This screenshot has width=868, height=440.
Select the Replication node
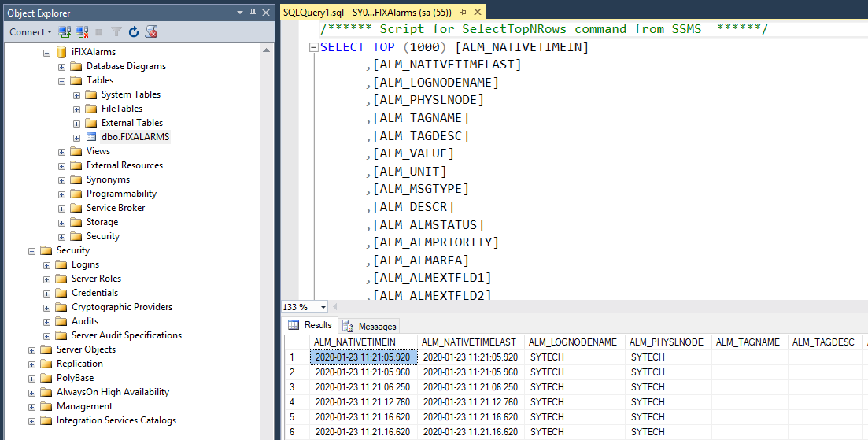(x=79, y=363)
